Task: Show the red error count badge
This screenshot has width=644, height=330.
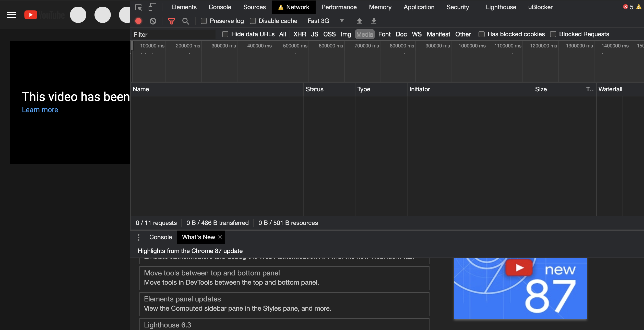Action: coord(628,7)
